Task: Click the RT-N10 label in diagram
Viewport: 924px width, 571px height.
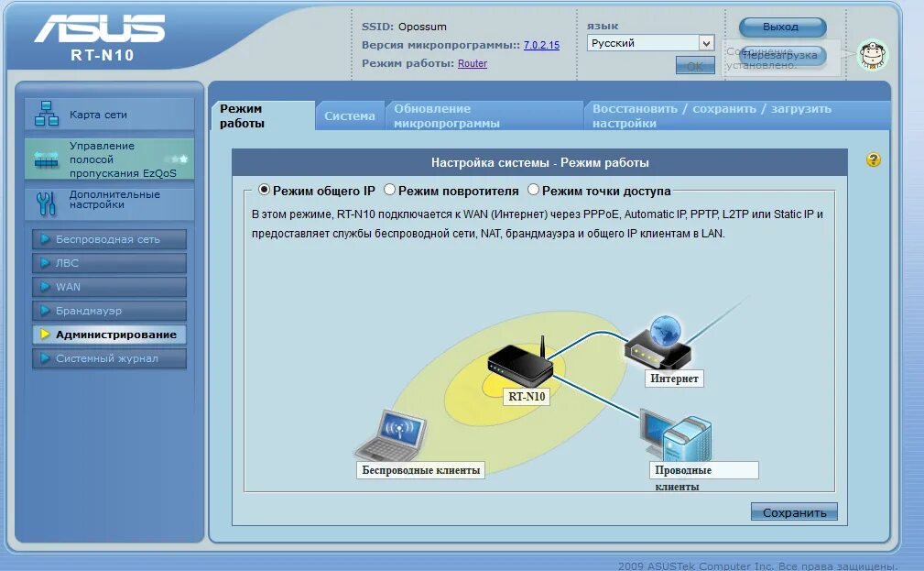Action: coord(527,396)
